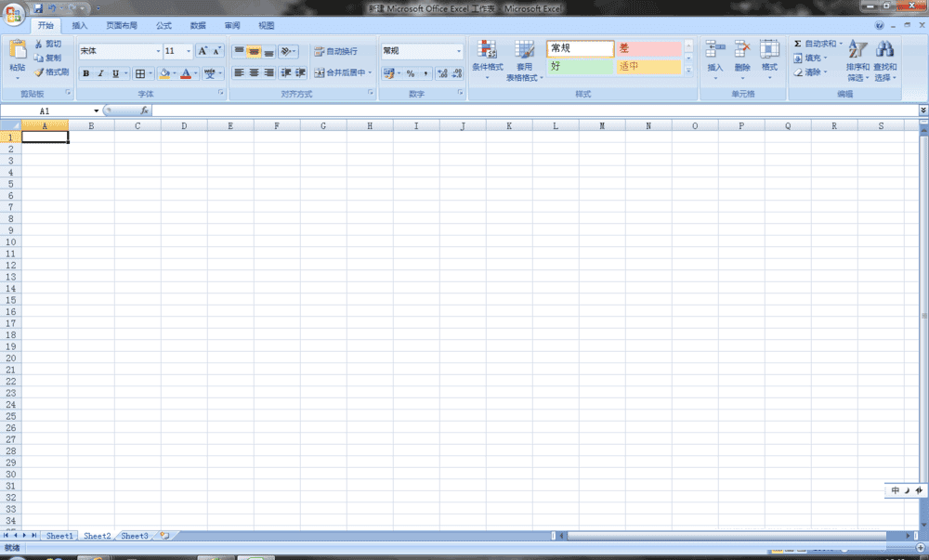Open the Sort and Filter icon
This screenshot has width=929, height=560.
pos(857,49)
